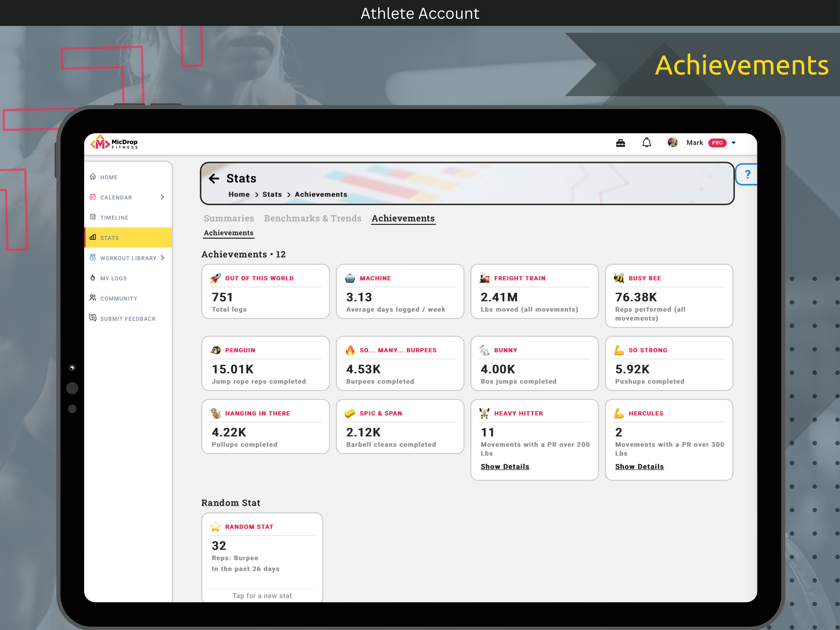Click the 751 Total logs value
Image resolution: width=840 pixels, height=630 pixels.
pyautogui.click(x=222, y=297)
